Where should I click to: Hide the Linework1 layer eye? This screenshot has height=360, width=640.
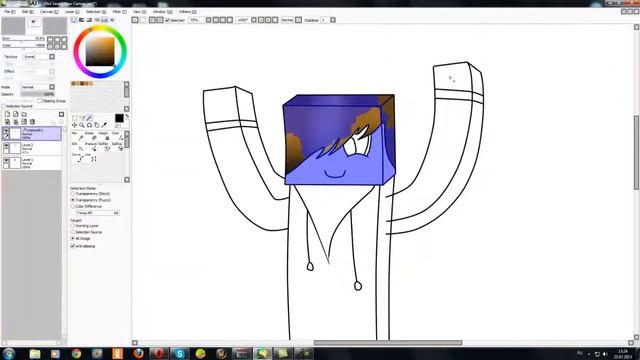click(x=6, y=131)
